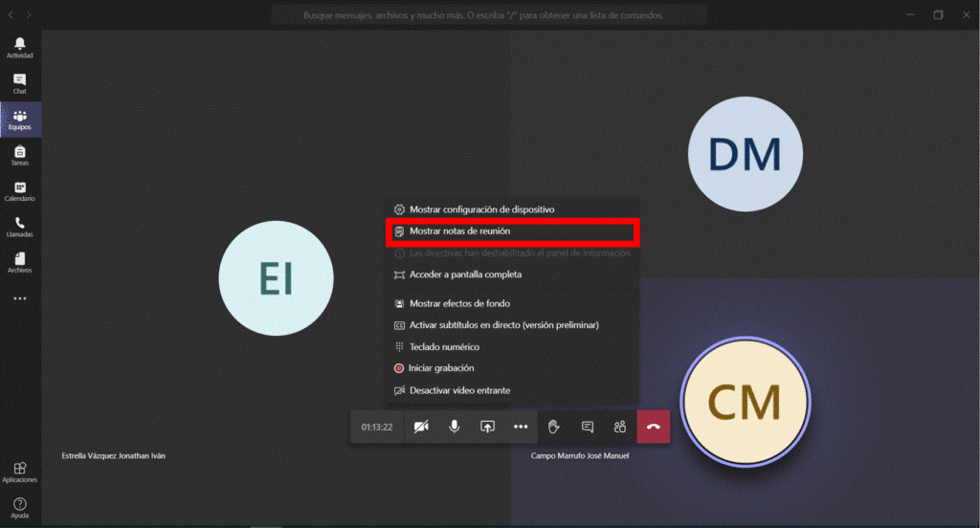Open Actividad in the left sidebar
Image resolution: width=980 pixels, height=528 pixels.
(x=20, y=47)
